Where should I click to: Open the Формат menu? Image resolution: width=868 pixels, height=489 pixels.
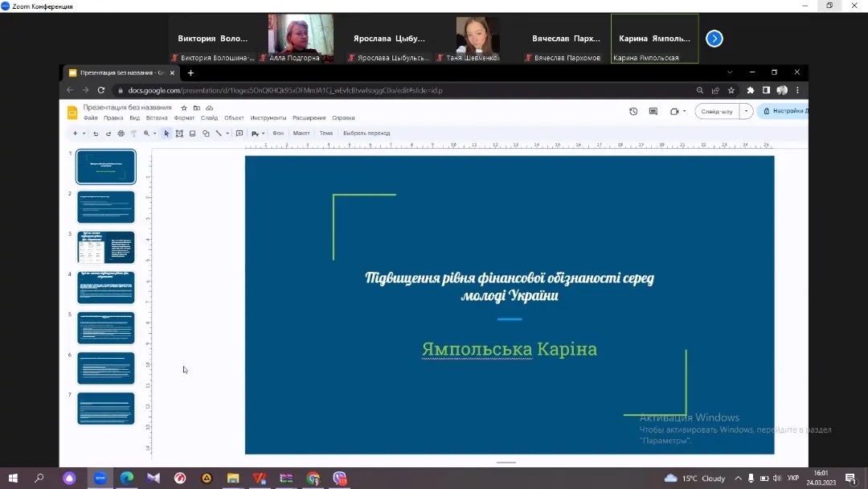pos(184,118)
